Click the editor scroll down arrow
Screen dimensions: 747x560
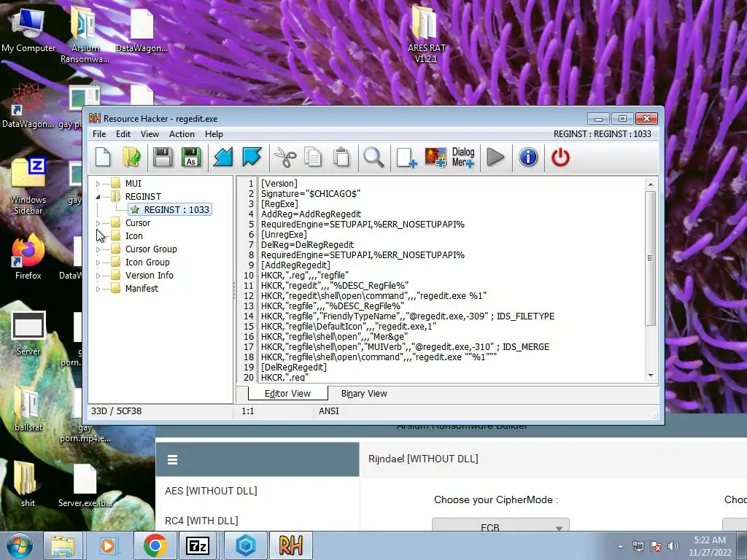pyautogui.click(x=651, y=376)
